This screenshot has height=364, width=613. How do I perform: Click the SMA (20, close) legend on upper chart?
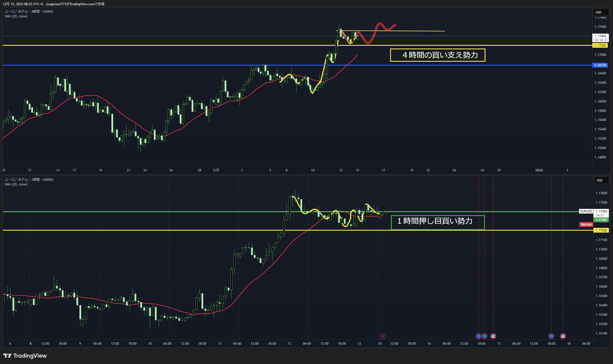[16, 16]
